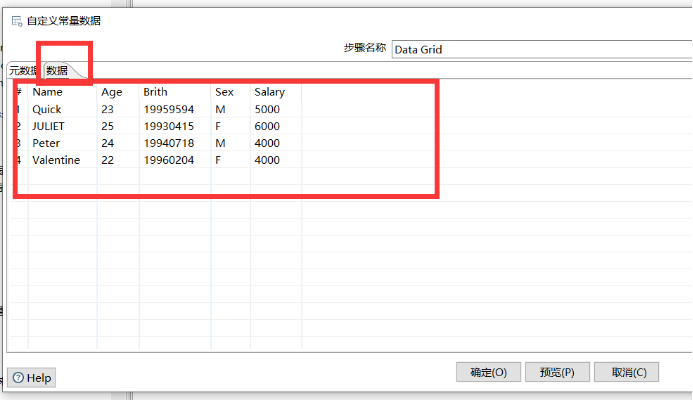Screen dimensions: 693x401
Task: Select birth cell 19960204
Action: [175, 160]
